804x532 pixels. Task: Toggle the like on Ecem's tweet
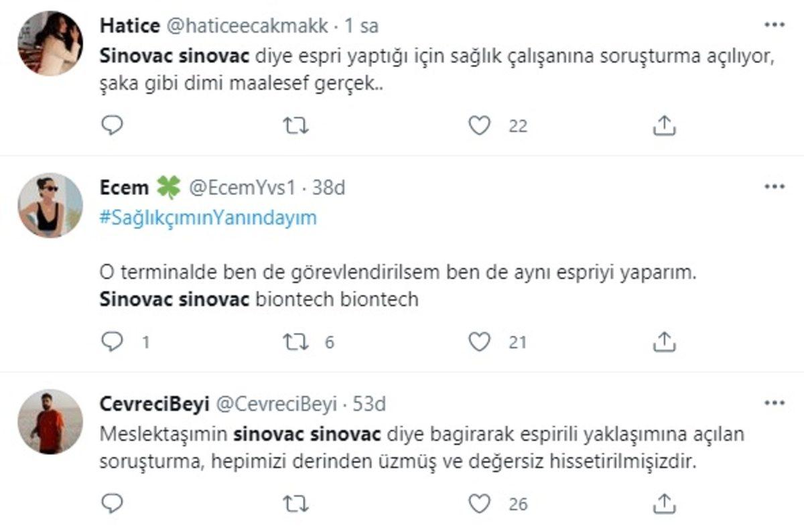(x=481, y=342)
